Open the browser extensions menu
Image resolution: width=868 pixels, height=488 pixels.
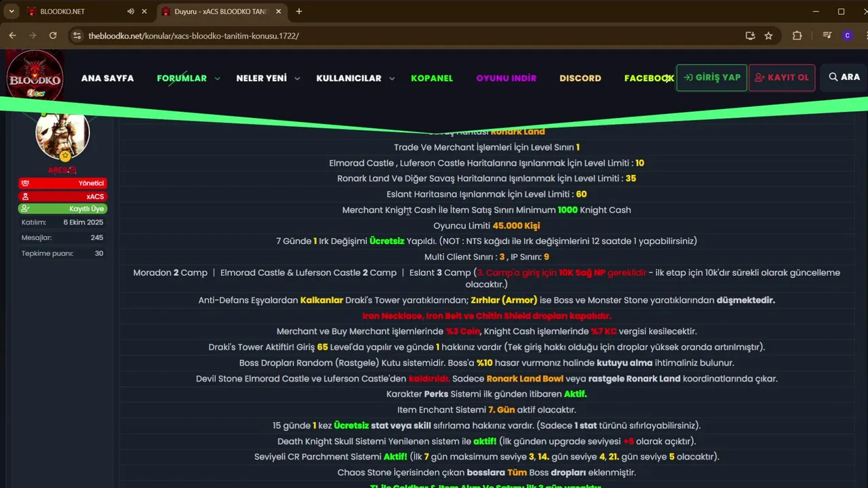click(x=797, y=35)
